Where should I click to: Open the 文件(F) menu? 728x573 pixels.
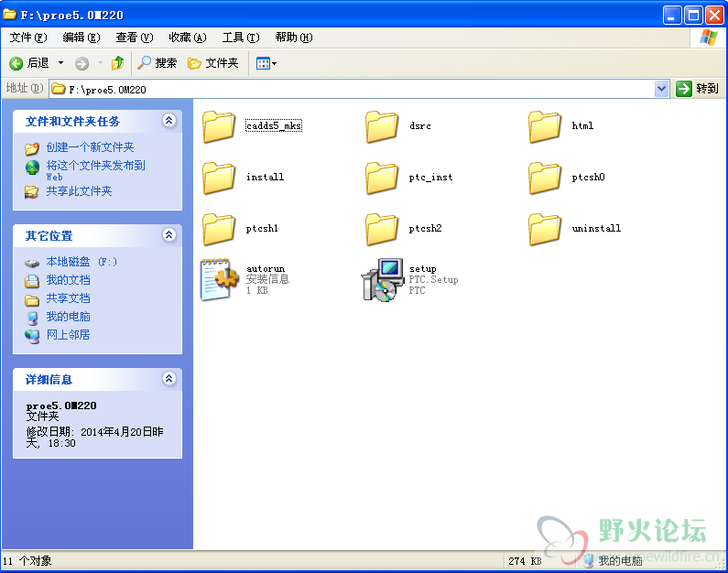[x=28, y=38]
